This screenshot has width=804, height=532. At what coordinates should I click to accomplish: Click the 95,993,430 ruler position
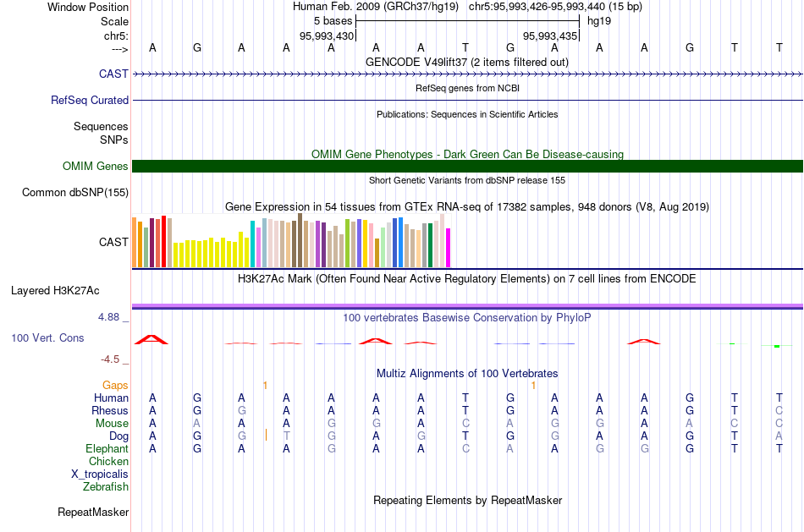[x=327, y=36]
